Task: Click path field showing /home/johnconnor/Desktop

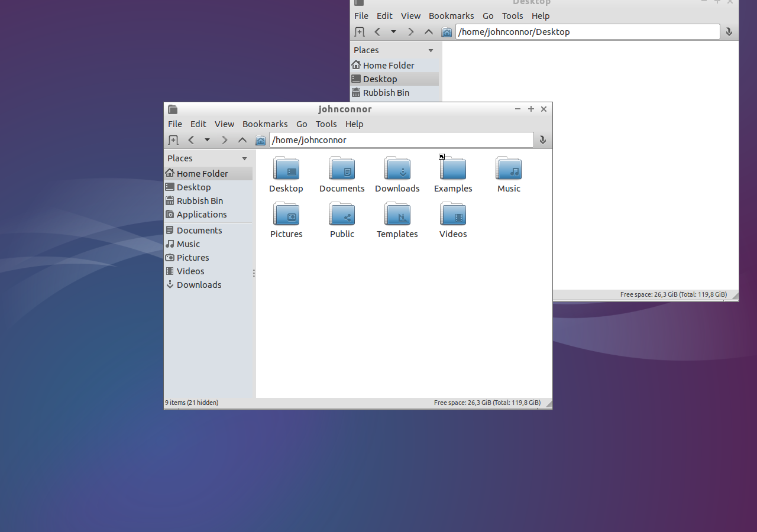Action: point(588,32)
